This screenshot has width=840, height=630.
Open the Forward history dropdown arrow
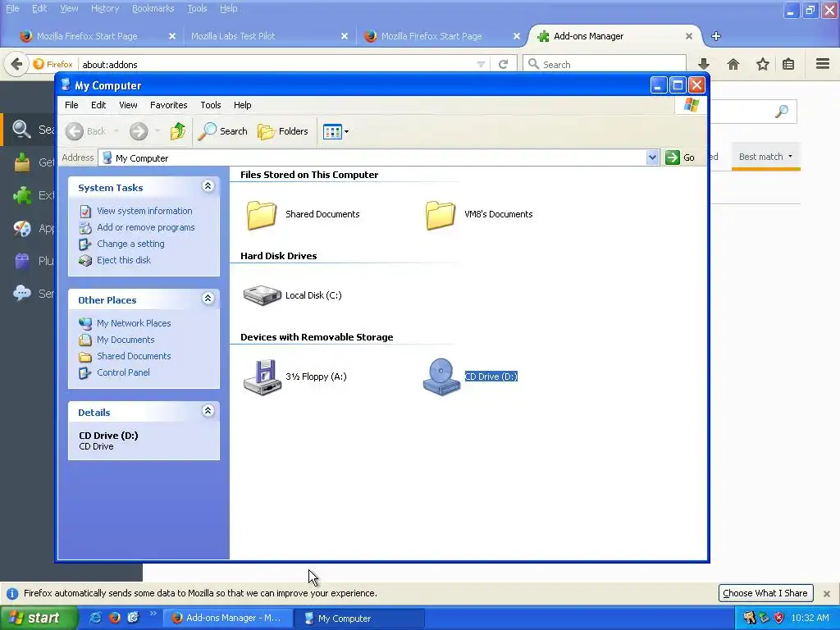click(x=157, y=131)
